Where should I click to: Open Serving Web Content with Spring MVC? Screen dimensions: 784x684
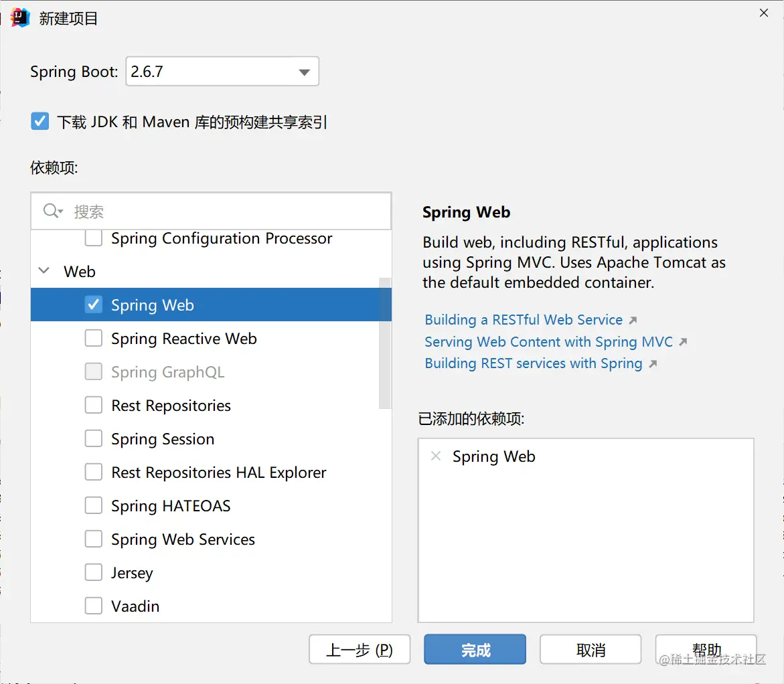coord(548,342)
